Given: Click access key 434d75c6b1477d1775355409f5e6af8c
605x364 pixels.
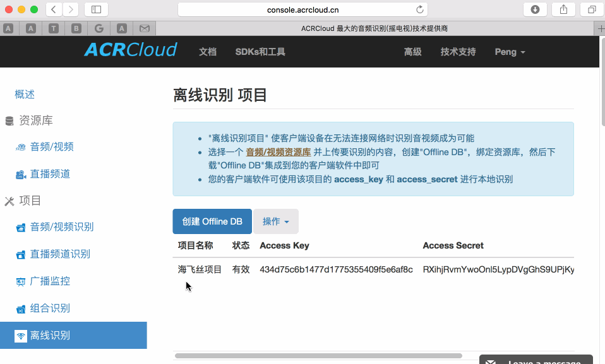Looking at the screenshot, I should click(336, 269).
